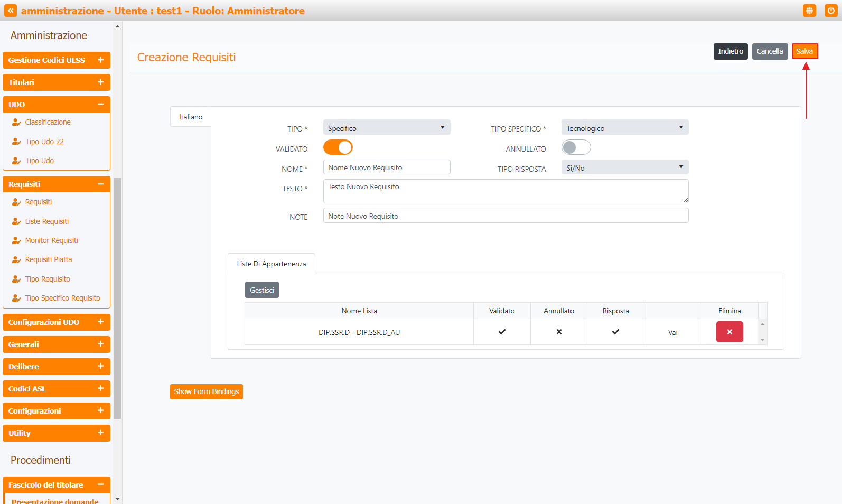
Task: Click the Gestisci button
Action: pos(261,290)
